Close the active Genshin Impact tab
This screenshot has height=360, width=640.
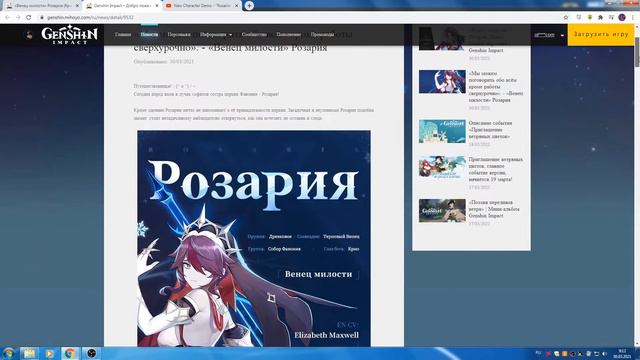[x=157, y=6]
